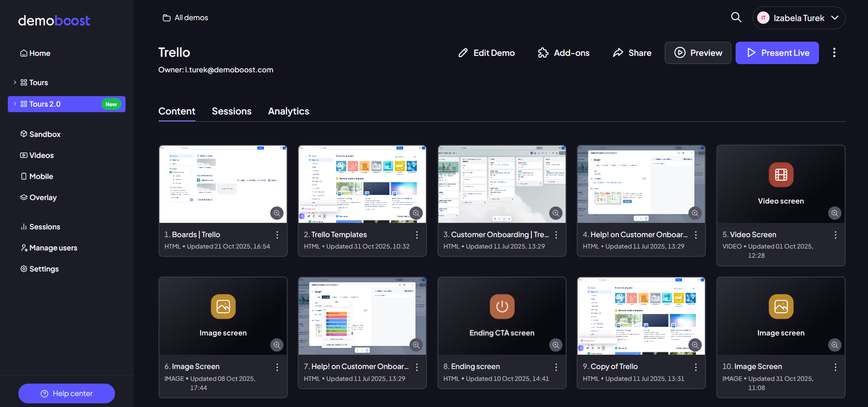Viewport: 868px width, 407px height.
Task: Switch to the Analytics tab
Action: pos(289,111)
